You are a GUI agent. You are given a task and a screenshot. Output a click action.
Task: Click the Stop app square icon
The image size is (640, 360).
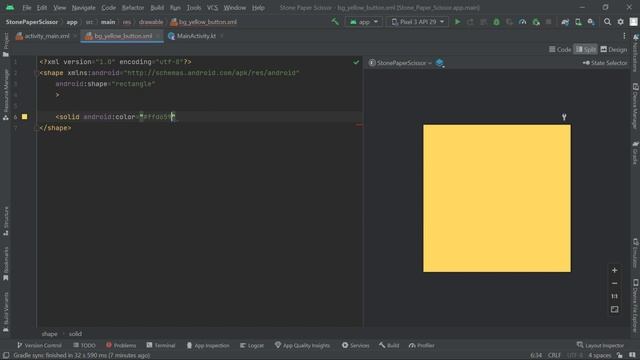point(549,22)
